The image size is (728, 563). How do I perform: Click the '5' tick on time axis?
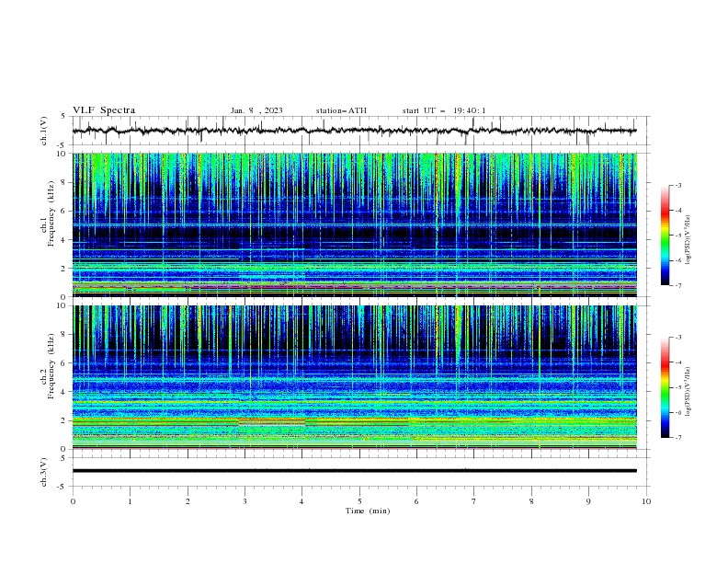pos(359,501)
